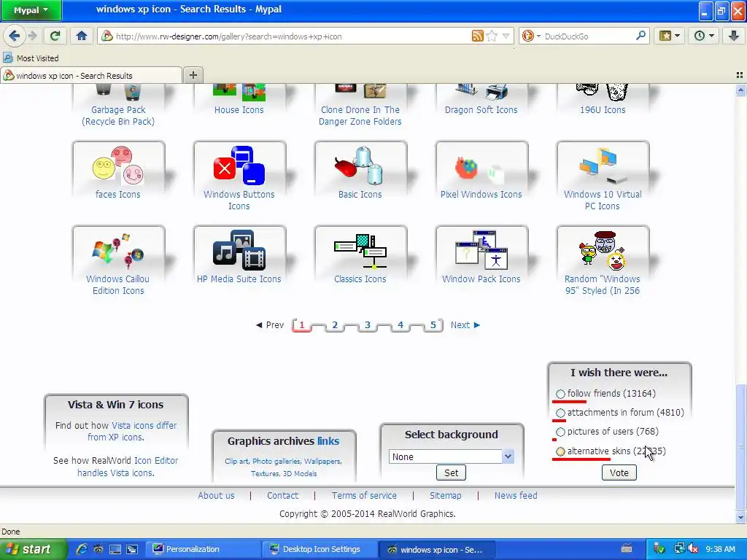The height and width of the screenshot is (560, 747).
Task: Open the Windows 10 Virtual PC Icons image
Action: tap(603, 166)
